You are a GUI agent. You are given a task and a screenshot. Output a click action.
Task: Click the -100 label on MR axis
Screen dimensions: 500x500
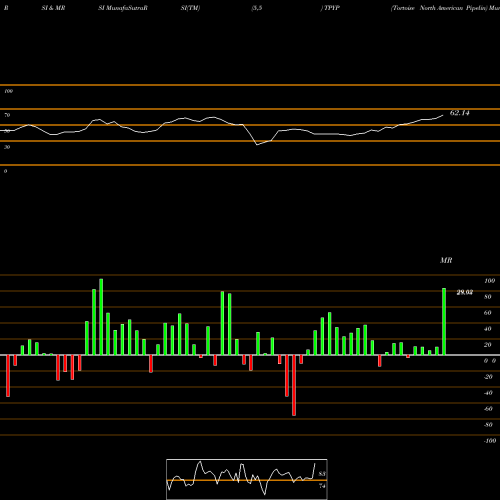click(x=490, y=441)
